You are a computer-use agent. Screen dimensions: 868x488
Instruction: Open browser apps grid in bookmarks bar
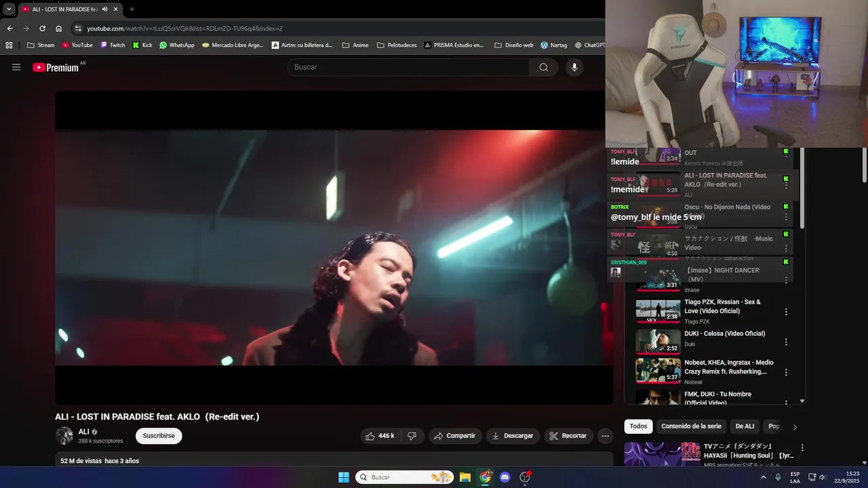pyautogui.click(x=9, y=45)
